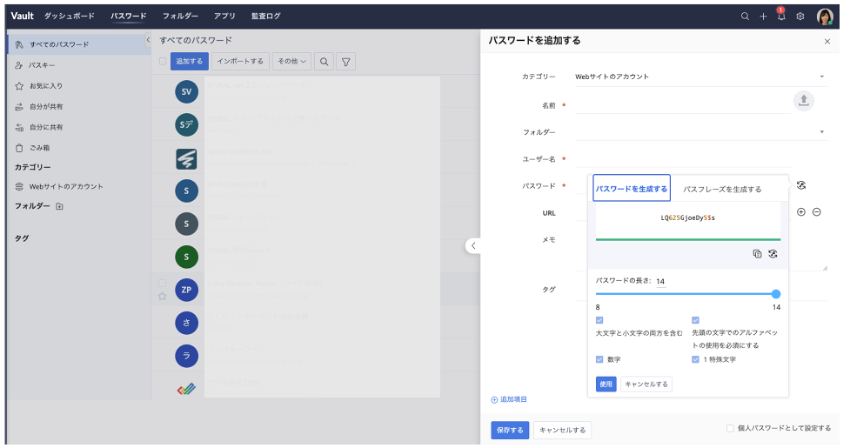Open 監査ログ in top navigation

pos(266,17)
